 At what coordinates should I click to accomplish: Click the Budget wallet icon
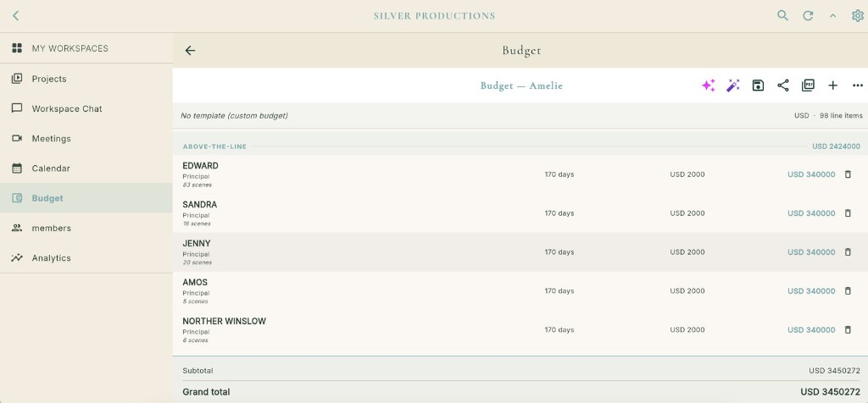click(17, 198)
